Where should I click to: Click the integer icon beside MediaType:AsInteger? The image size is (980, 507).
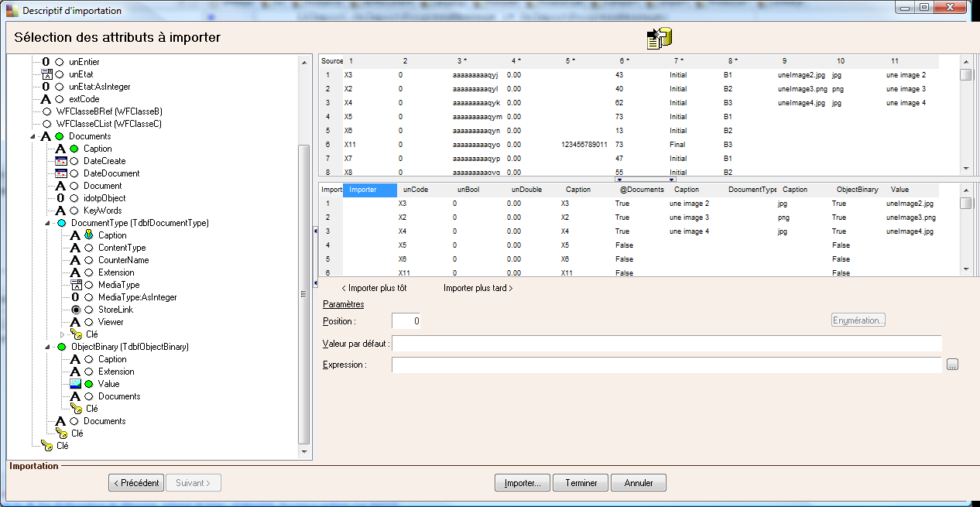click(x=75, y=297)
